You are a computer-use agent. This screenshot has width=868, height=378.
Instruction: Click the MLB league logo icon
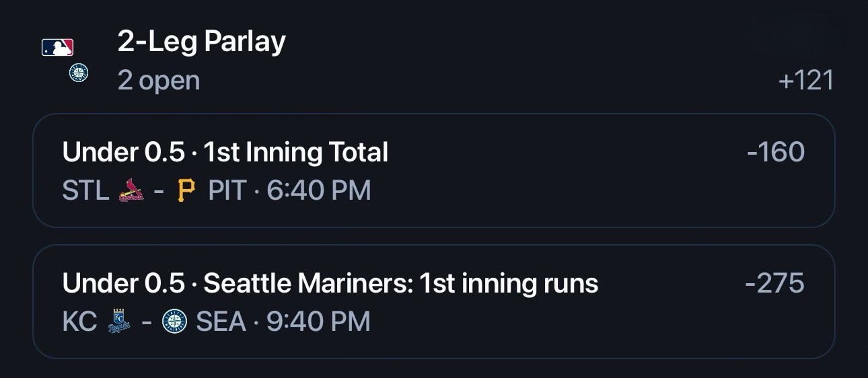point(57,47)
